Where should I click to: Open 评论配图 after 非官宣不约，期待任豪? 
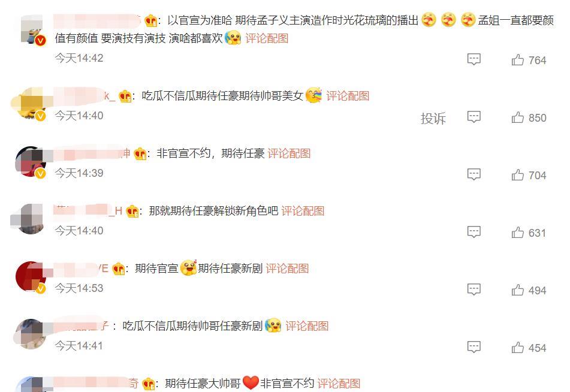pos(289,153)
